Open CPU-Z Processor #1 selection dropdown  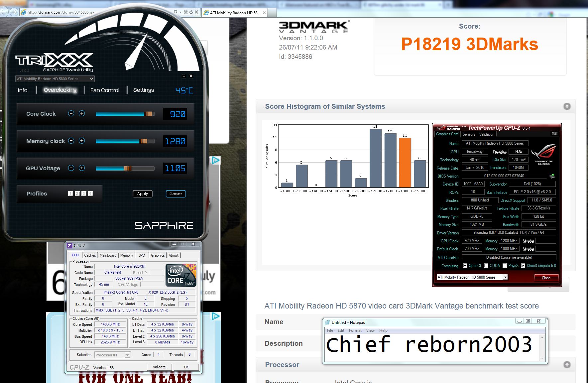[x=112, y=355]
